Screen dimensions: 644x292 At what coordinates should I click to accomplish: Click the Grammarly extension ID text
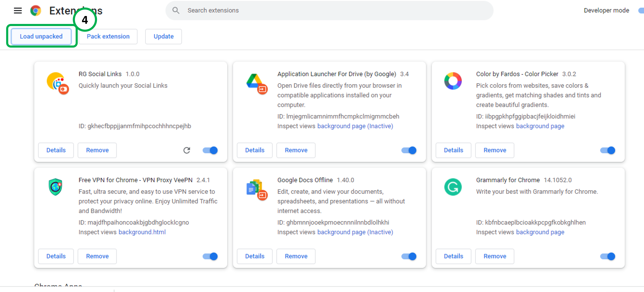[531, 222]
